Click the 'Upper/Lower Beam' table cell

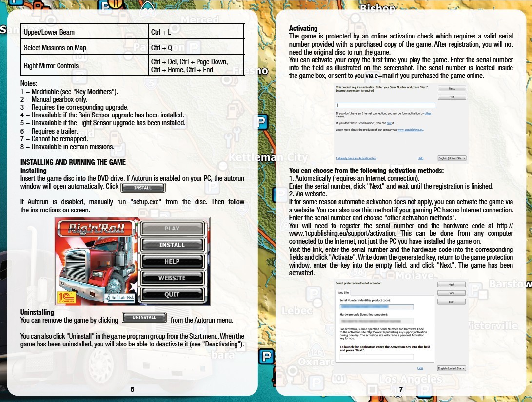coord(84,32)
